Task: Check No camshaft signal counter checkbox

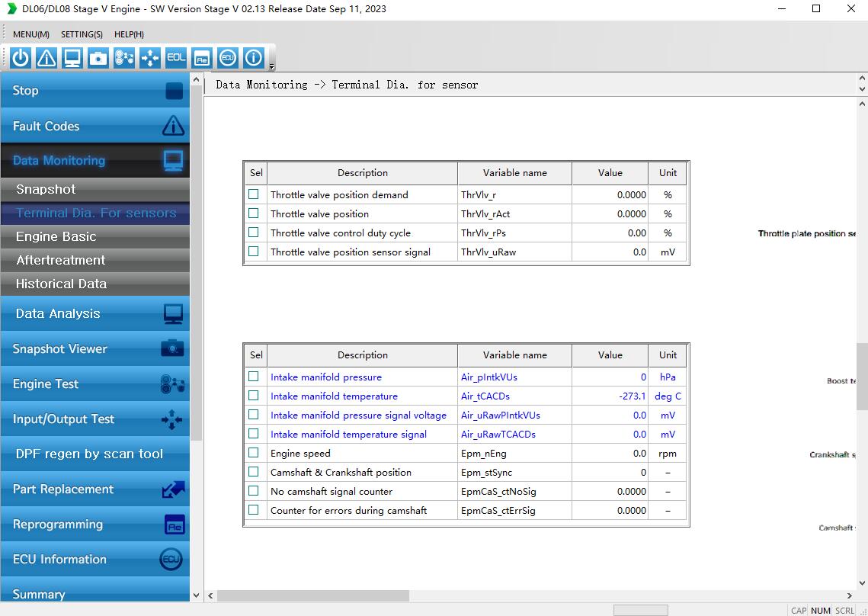Action: tap(254, 491)
